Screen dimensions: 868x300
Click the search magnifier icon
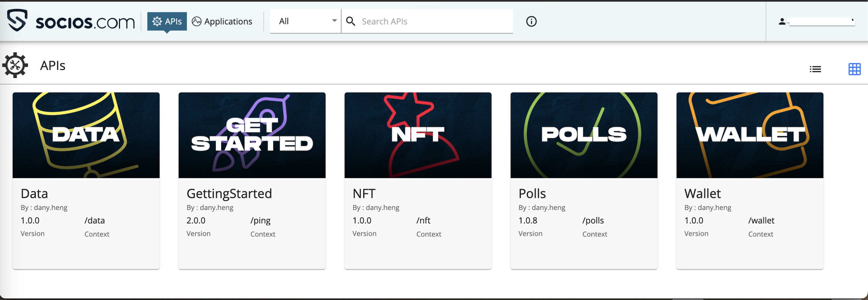351,21
